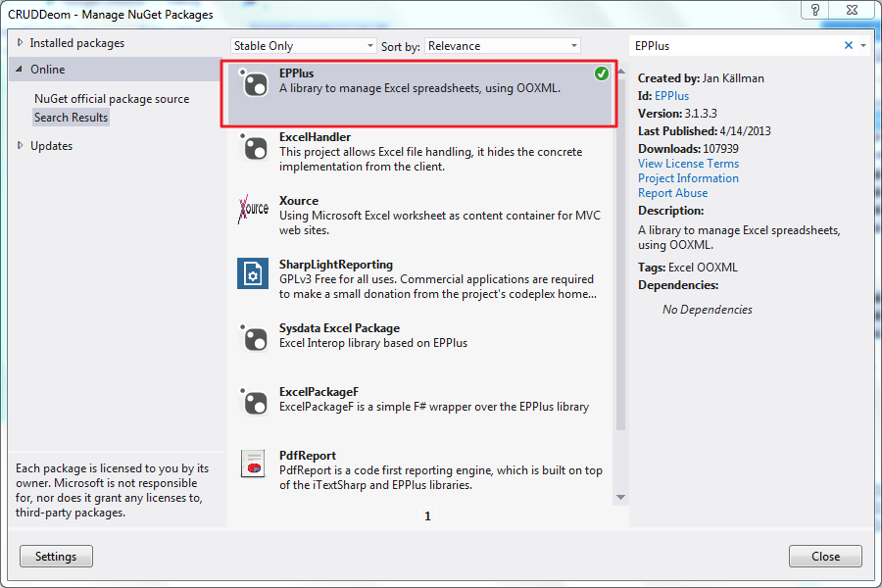
Task: Click the ExcelHandler package icon
Action: [x=253, y=147]
